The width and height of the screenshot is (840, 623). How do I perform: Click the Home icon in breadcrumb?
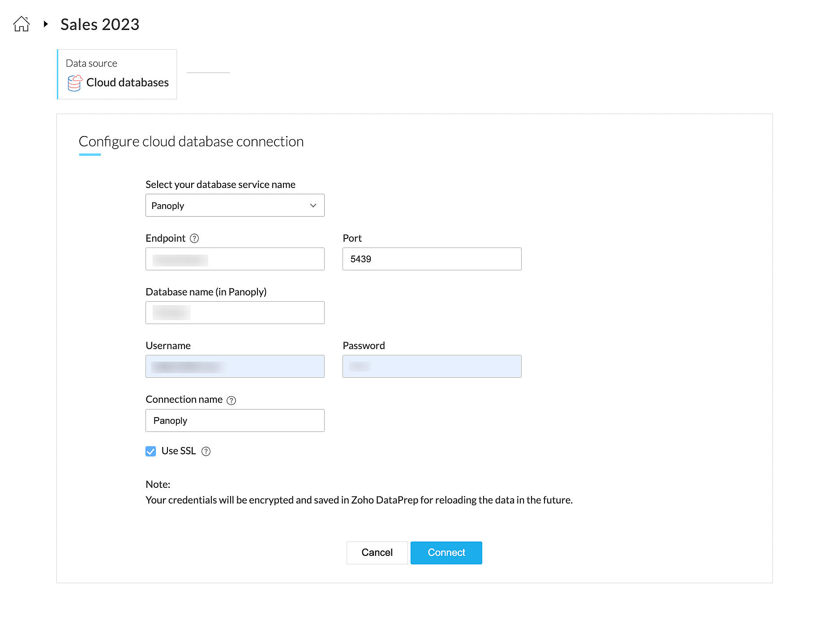[21, 24]
